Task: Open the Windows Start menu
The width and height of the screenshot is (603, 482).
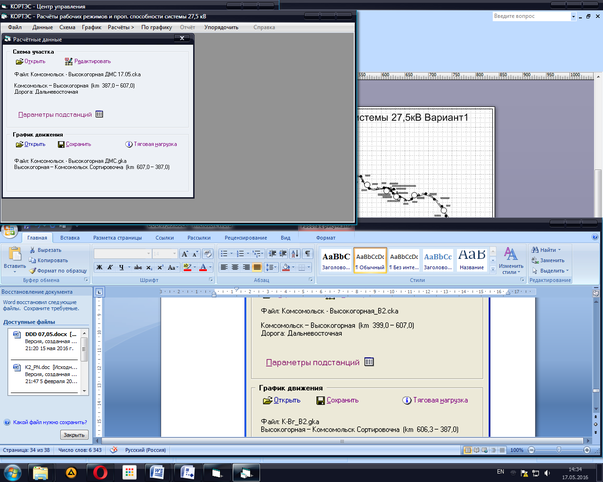Action: click(x=12, y=473)
